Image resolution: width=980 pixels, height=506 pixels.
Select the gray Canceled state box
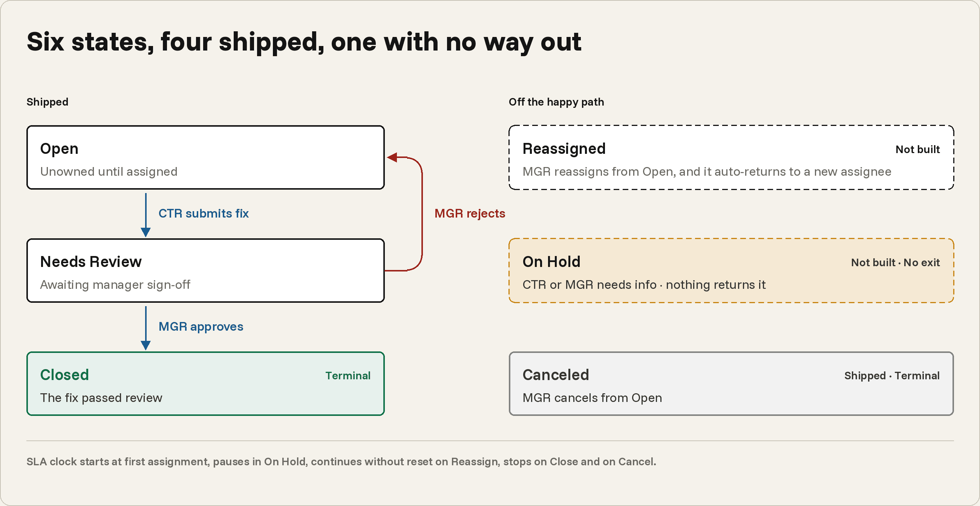tap(731, 383)
